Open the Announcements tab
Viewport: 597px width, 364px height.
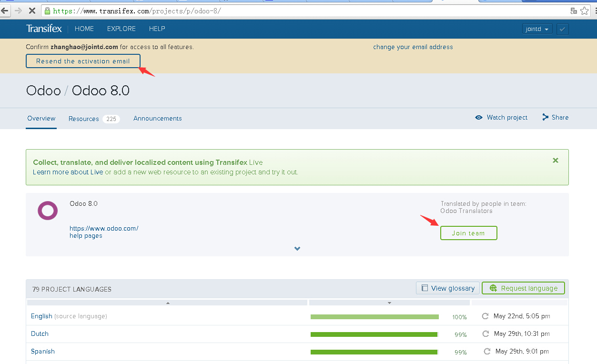[x=157, y=118]
